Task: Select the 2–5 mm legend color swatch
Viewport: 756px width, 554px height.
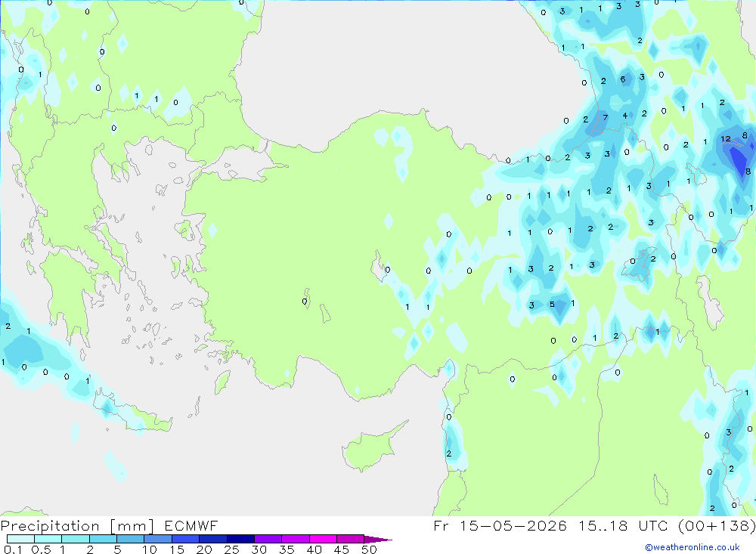Action: click(103, 539)
